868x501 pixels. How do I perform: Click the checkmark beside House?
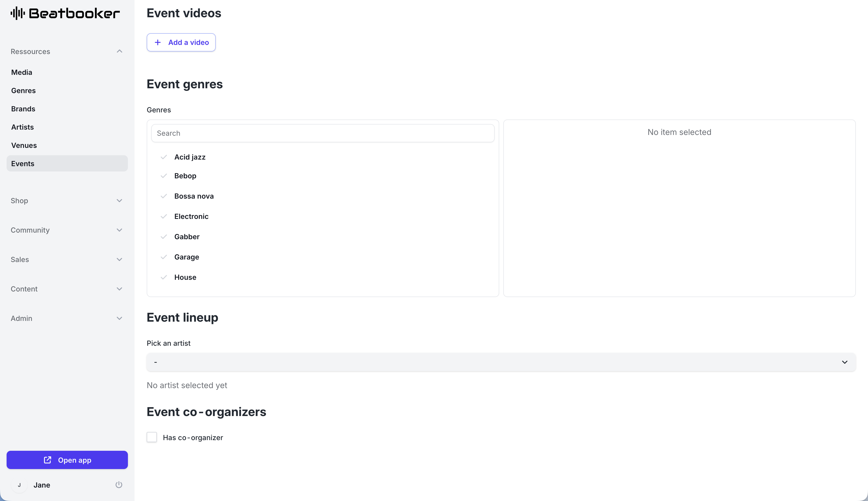(x=164, y=277)
